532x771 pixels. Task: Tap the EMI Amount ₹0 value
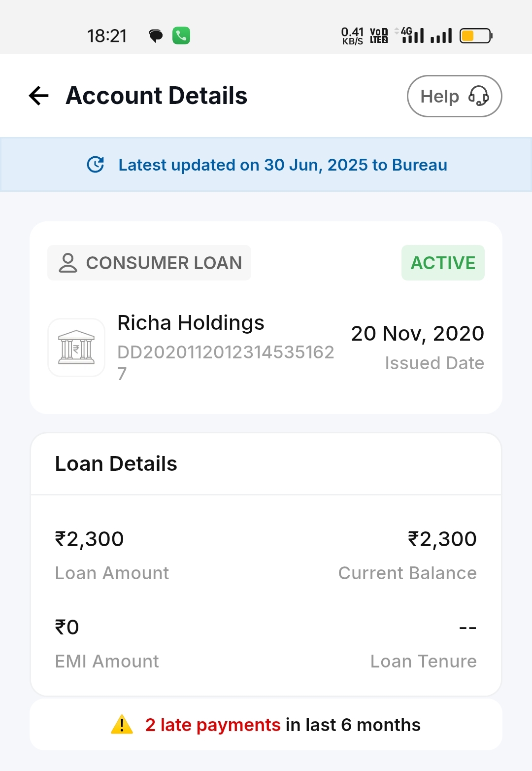[x=67, y=627]
